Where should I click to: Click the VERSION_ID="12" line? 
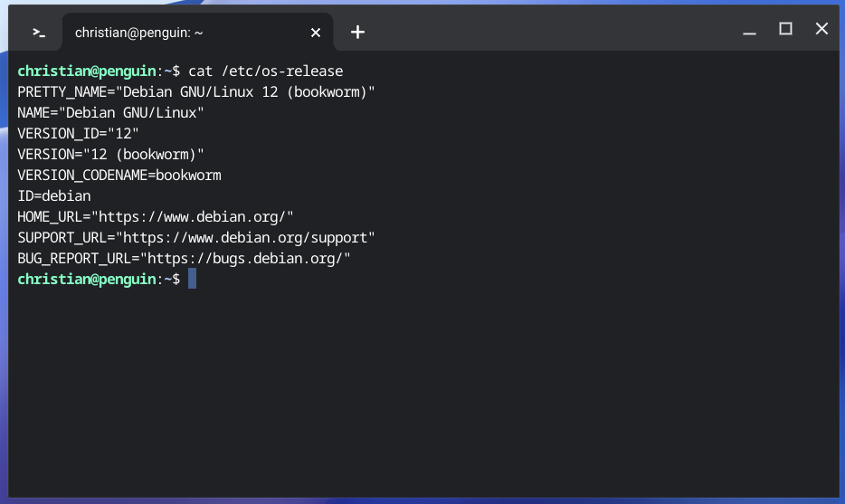pos(78,134)
